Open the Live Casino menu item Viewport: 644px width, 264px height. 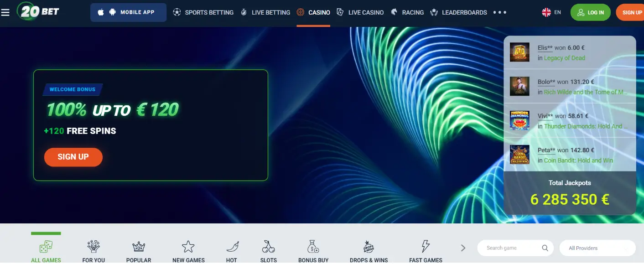[360, 12]
